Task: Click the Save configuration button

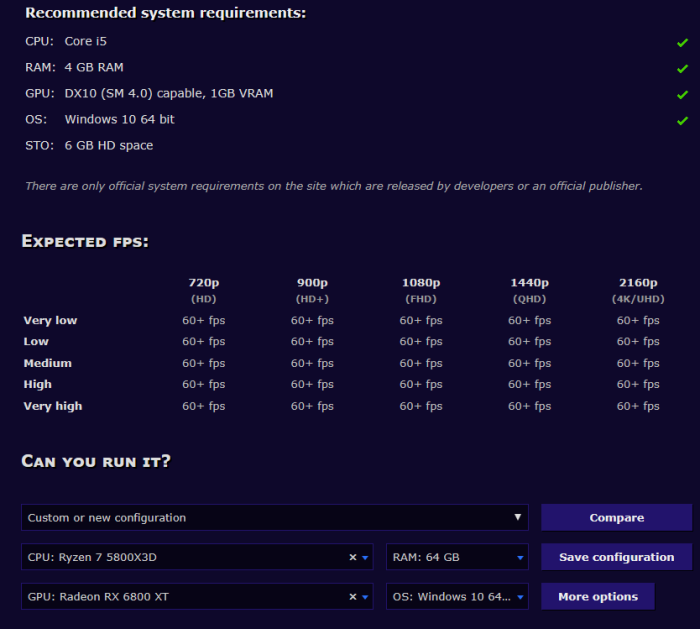Action: [617, 557]
